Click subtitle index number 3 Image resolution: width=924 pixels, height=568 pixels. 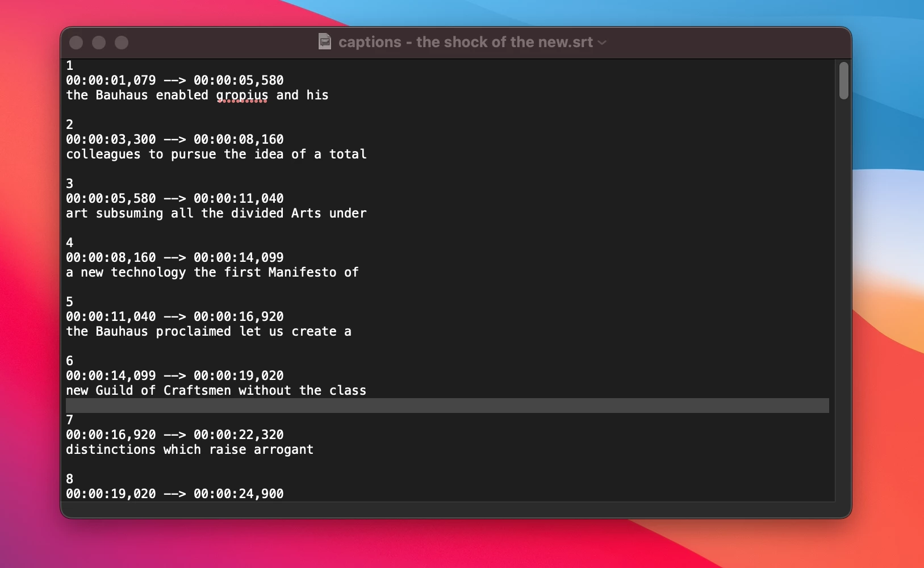tap(70, 184)
